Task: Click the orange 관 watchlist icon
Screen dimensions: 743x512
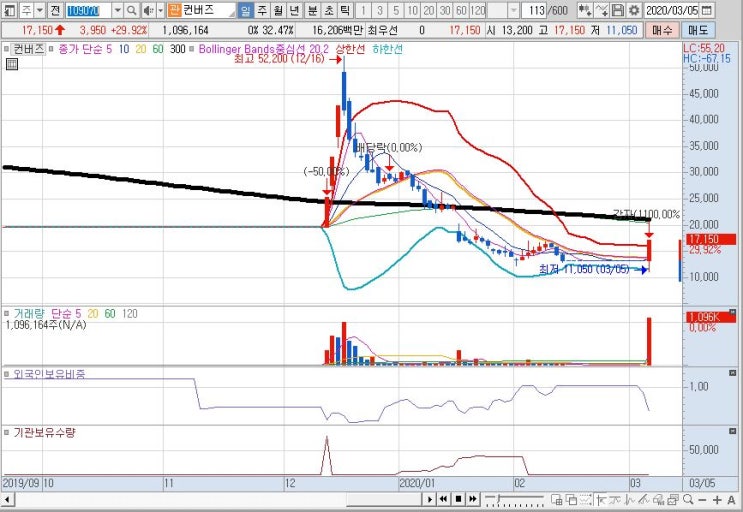Action: (174, 10)
